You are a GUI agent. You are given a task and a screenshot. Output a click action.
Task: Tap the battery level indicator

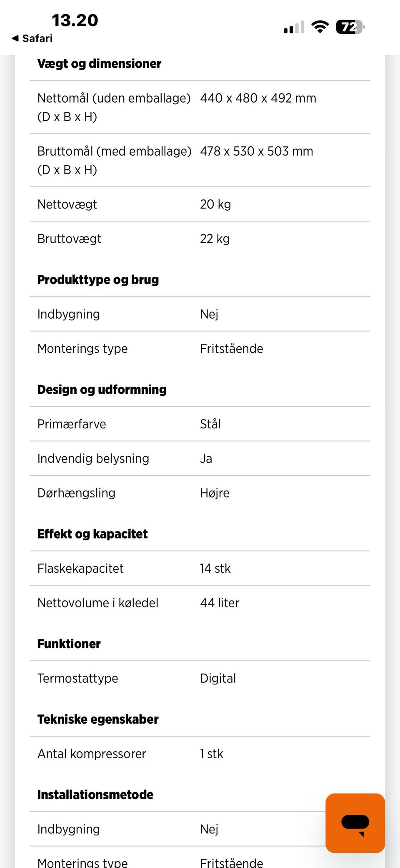[350, 27]
